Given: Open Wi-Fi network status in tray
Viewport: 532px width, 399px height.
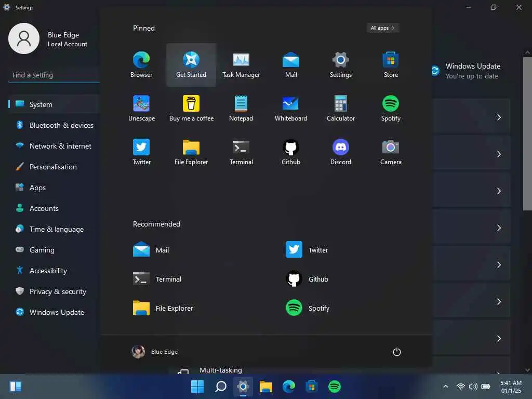Looking at the screenshot, I should [x=460, y=387].
